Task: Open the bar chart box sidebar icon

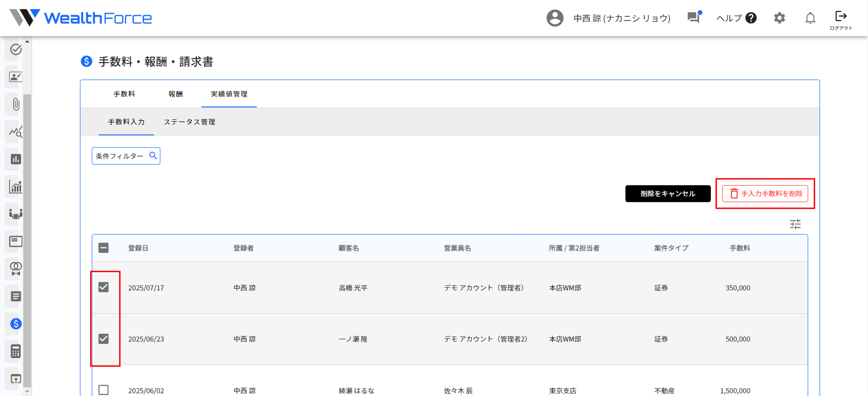Action: [x=16, y=159]
